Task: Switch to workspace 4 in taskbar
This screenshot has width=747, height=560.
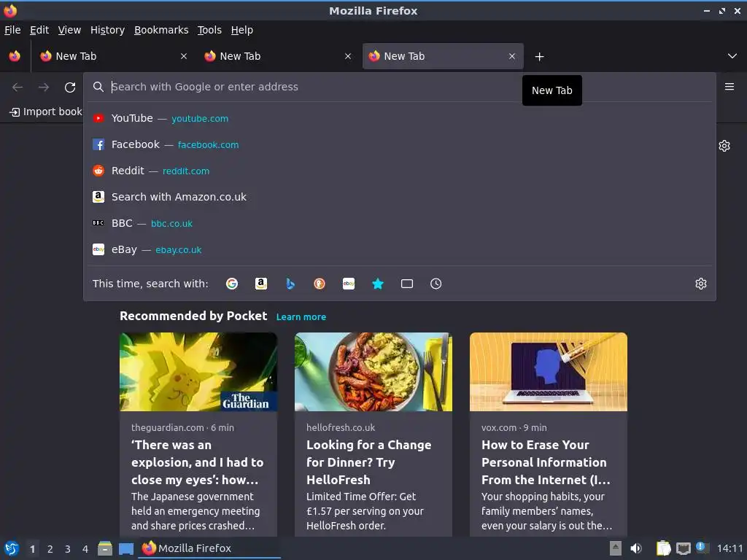Action: (x=85, y=549)
